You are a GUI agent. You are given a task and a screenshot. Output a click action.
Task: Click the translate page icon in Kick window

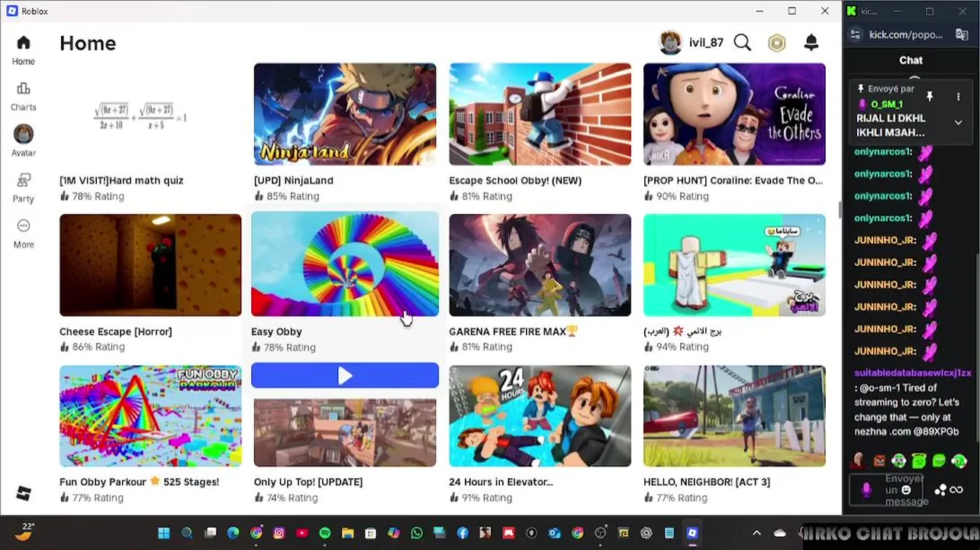pyautogui.click(x=961, y=34)
